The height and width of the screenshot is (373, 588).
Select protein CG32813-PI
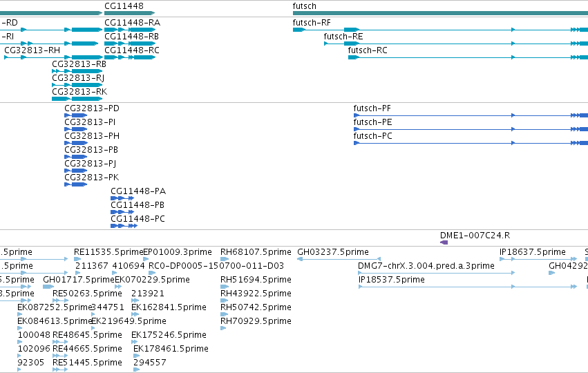point(90,122)
